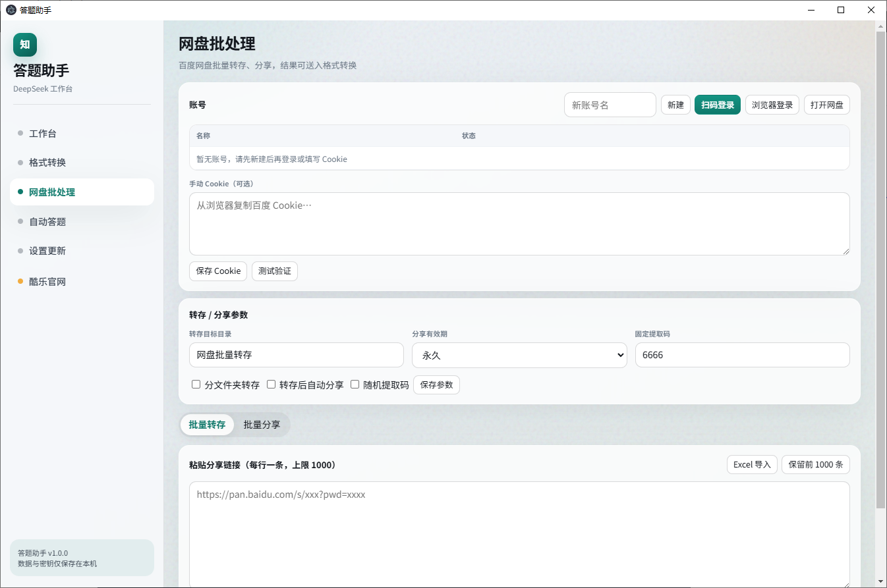Open 格式转换 in the sidebar
Viewport: 887px width, 588px height.
click(82, 163)
